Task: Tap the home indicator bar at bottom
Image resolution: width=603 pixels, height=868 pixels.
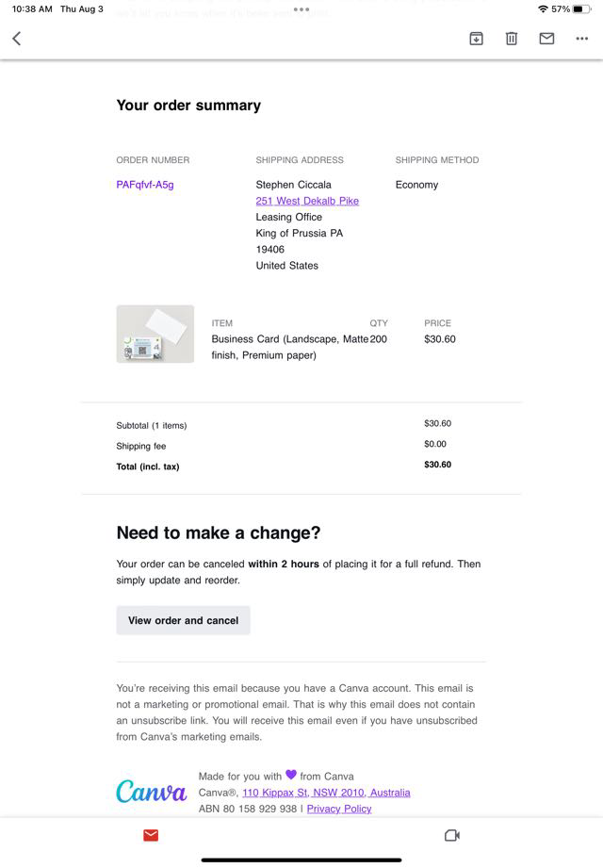Action: tap(301, 860)
